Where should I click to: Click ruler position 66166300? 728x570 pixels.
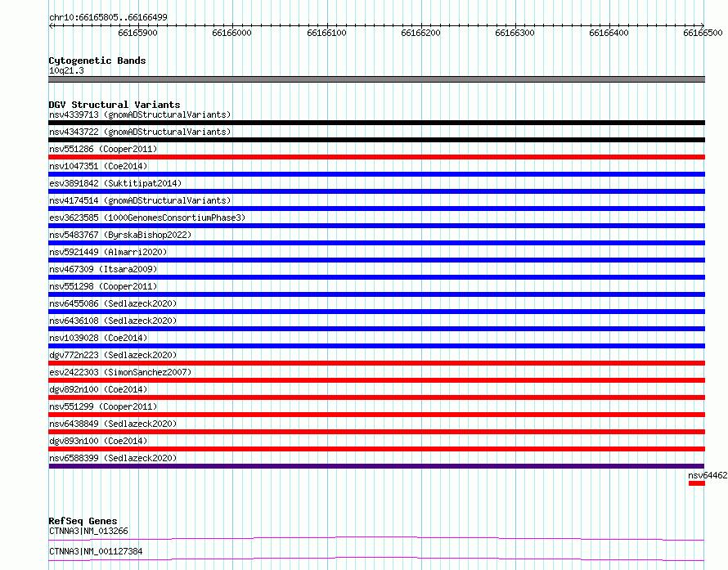pyautogui.click(x=515, y=33)
